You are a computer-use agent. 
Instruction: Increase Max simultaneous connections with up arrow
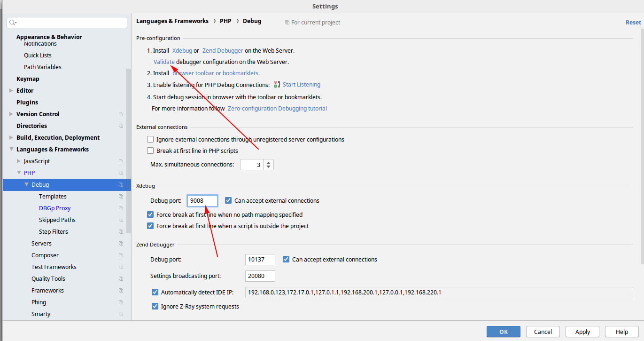pyautogui.click(x=268, y=162)
